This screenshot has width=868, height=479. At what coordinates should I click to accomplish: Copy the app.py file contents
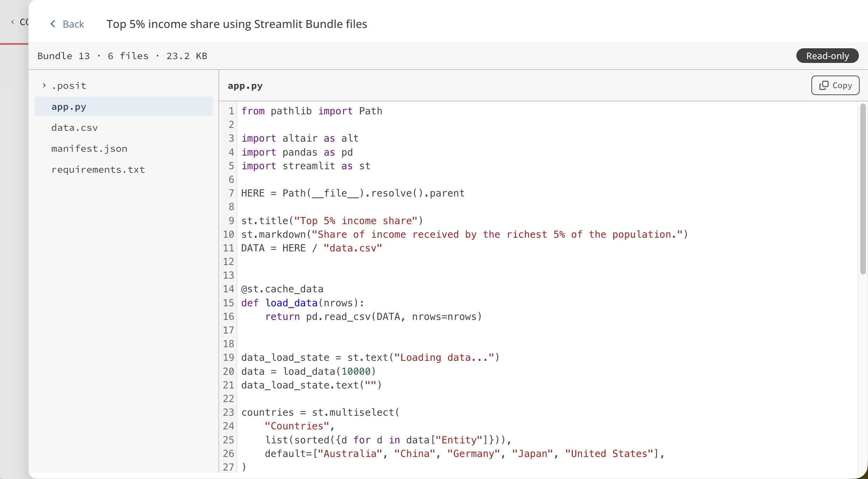coord(835,85)
